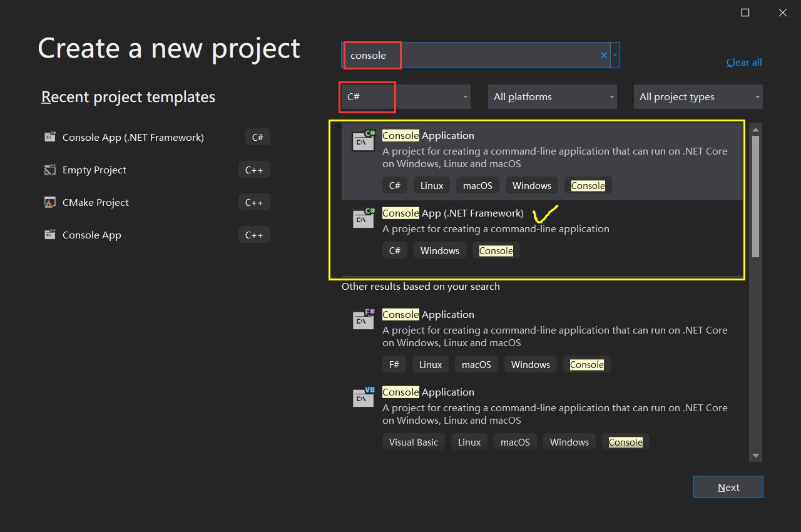Click the recent C++ Console App icon
Viewport: 801px width, 532px height.
tap(49, 235)
